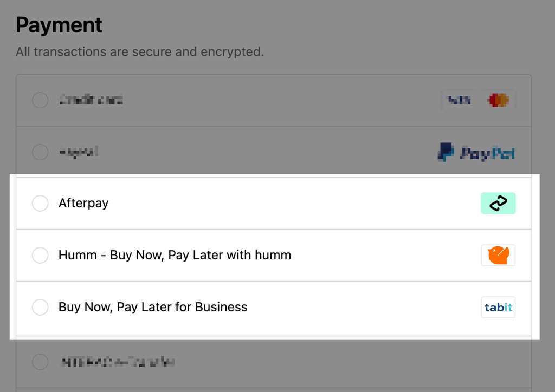Click the Payment section heading
This screenshot has height=392, width=555.
pos(59,25)
